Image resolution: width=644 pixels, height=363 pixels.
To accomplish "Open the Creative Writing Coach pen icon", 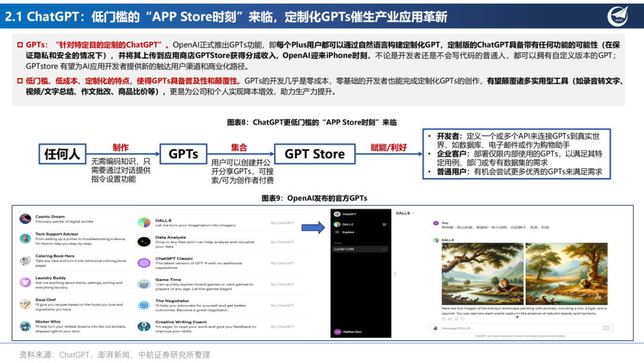I will pos(144,327).
